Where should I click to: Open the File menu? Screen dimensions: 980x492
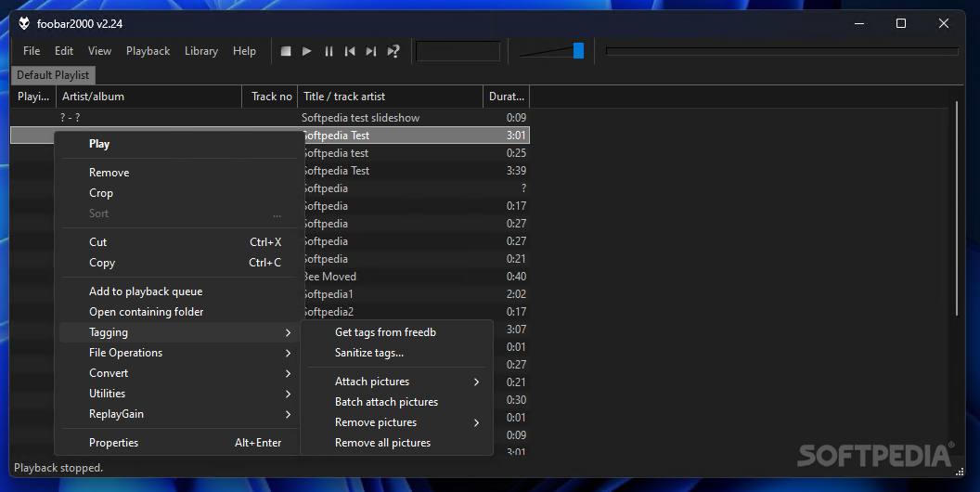click(32, 51)
